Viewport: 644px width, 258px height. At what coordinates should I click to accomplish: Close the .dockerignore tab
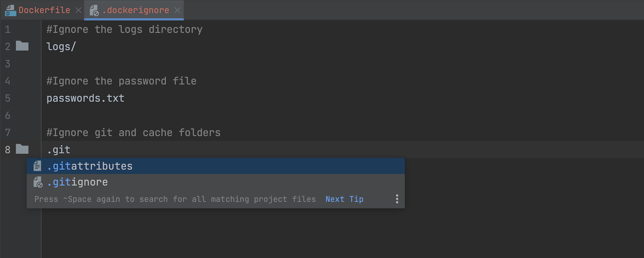(x=178, y=10)
